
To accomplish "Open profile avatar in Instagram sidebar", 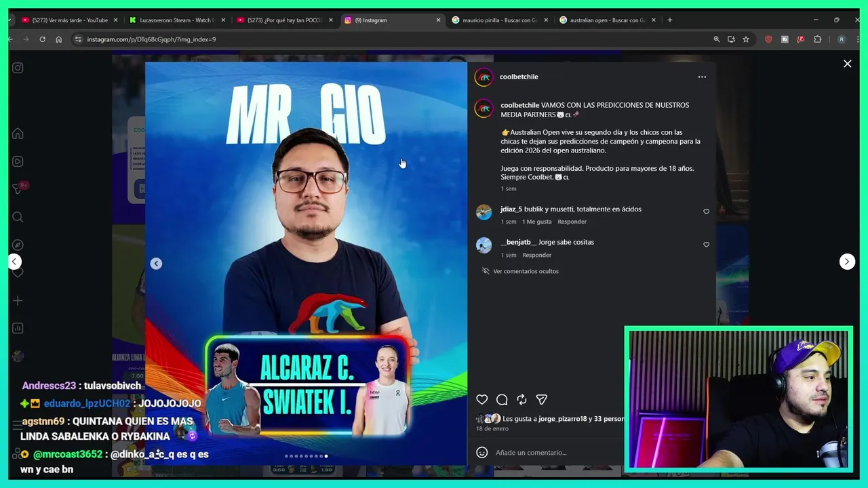I will [18, 356].
